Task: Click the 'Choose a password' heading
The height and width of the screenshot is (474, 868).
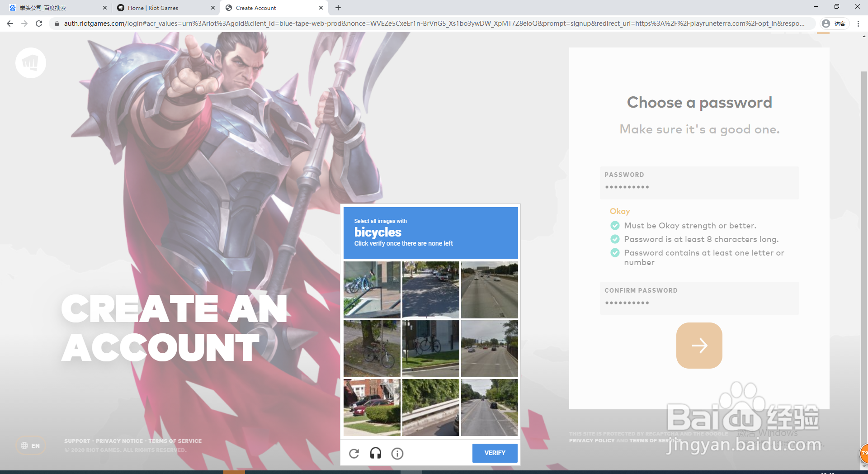Action: click(x=699, y=103)
